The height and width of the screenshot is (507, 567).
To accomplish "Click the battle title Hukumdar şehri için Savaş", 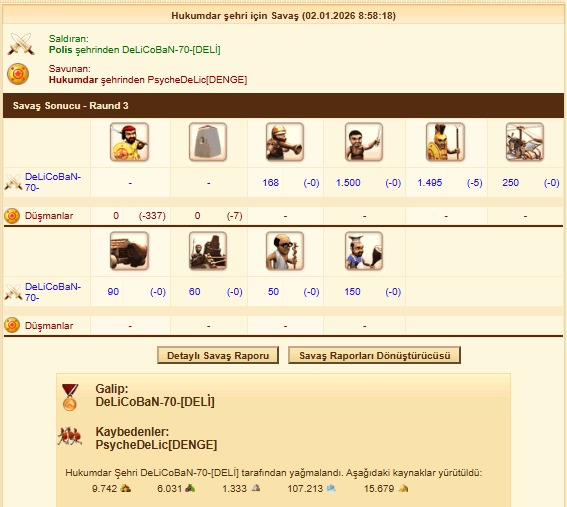I will pyautogui.click(x=235, y=16).
